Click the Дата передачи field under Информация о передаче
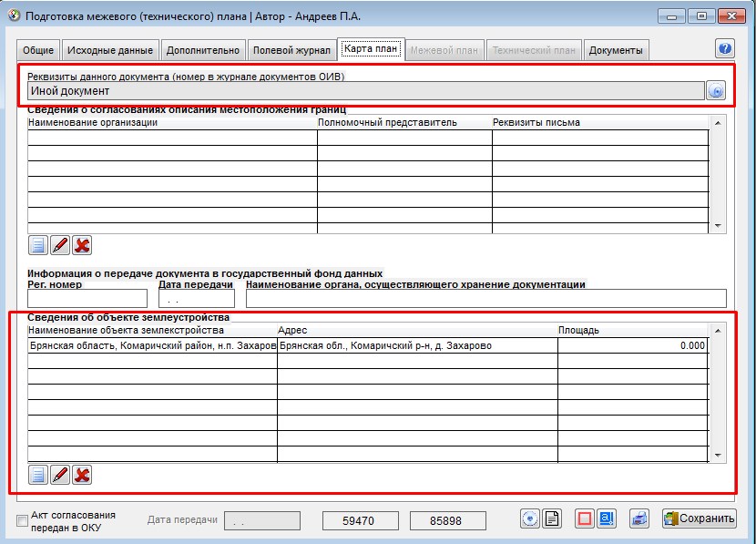 [197, 299]
